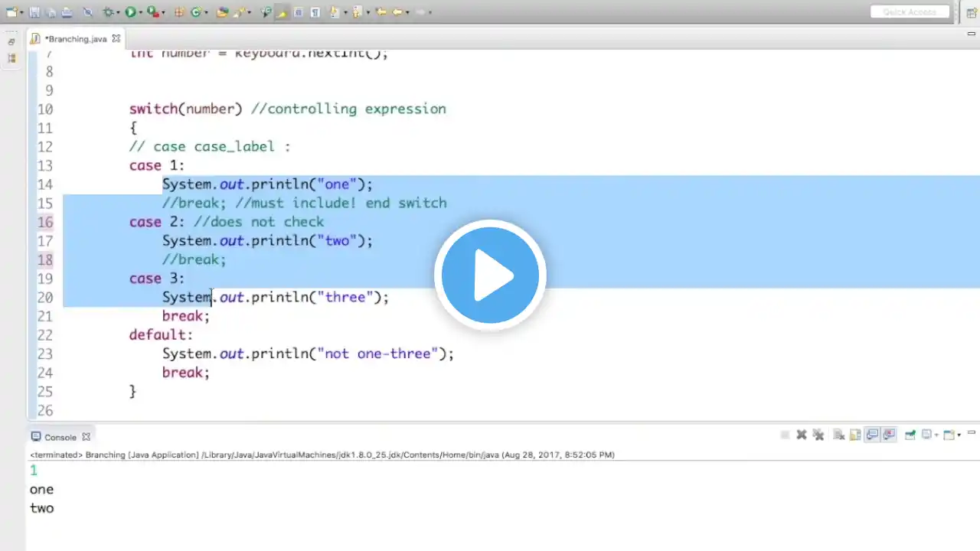Open the Display Selected Console dropdown arrow

pyautogui.click(x=936, y=435)
